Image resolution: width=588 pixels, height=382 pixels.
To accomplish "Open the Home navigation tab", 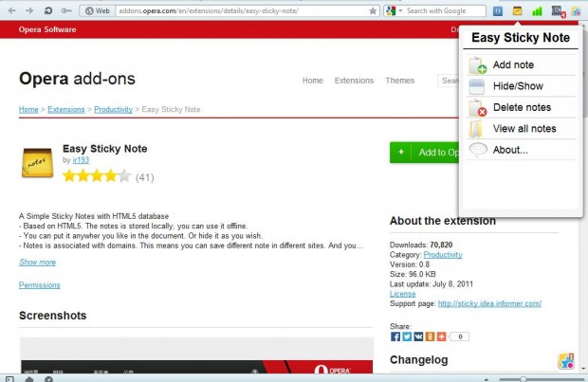I will (313, 81).
